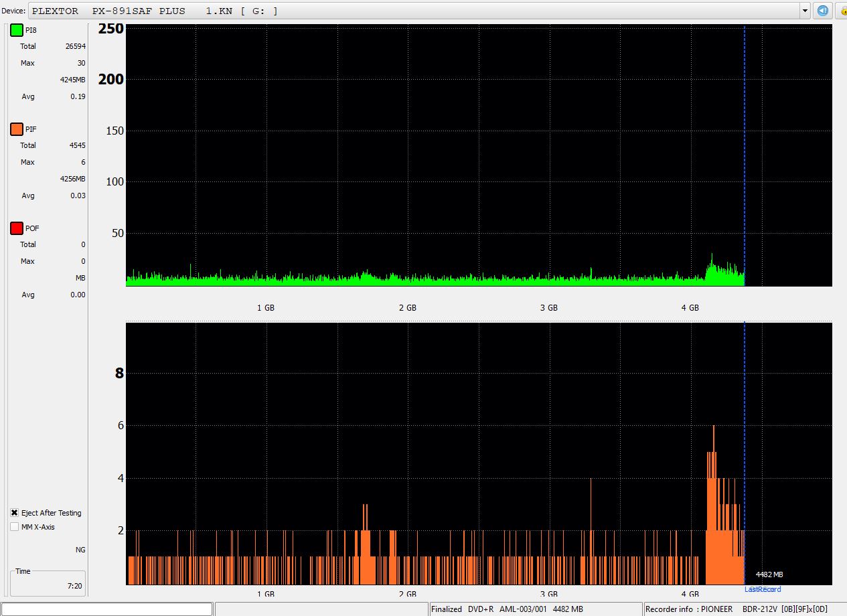Viewport: 847px width, 616px height.
Task: Click the blue eject/back icon beside device dropdown
Action: 823,11
